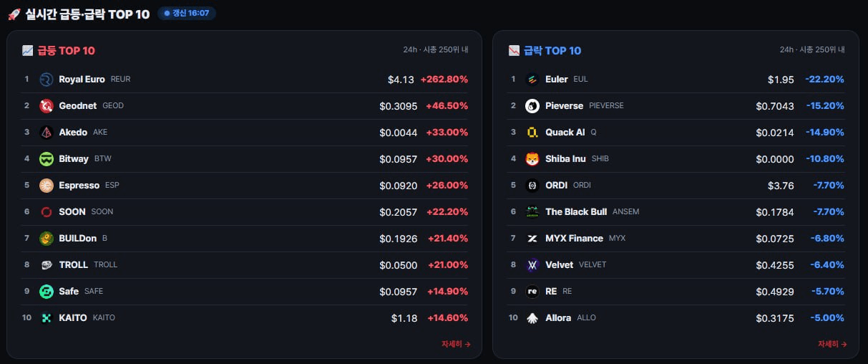Viewport: 868px width, 364px height.
Task: Select the Espresso ESP coin name
Action: point(89,186)
